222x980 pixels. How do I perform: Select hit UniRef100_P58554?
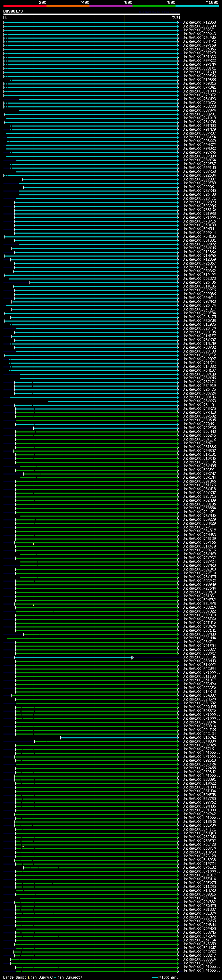point(199,508)
